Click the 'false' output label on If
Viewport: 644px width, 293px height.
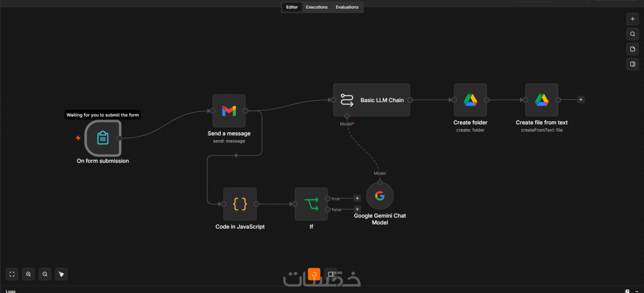(337, 210)
